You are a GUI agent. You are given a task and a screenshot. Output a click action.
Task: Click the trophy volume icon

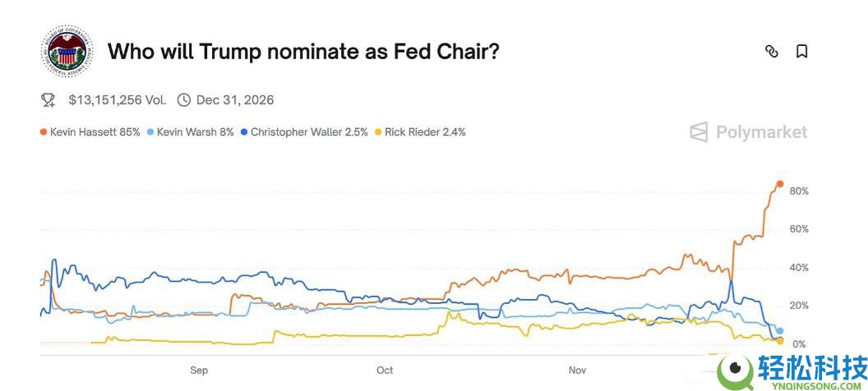(48, 100)
